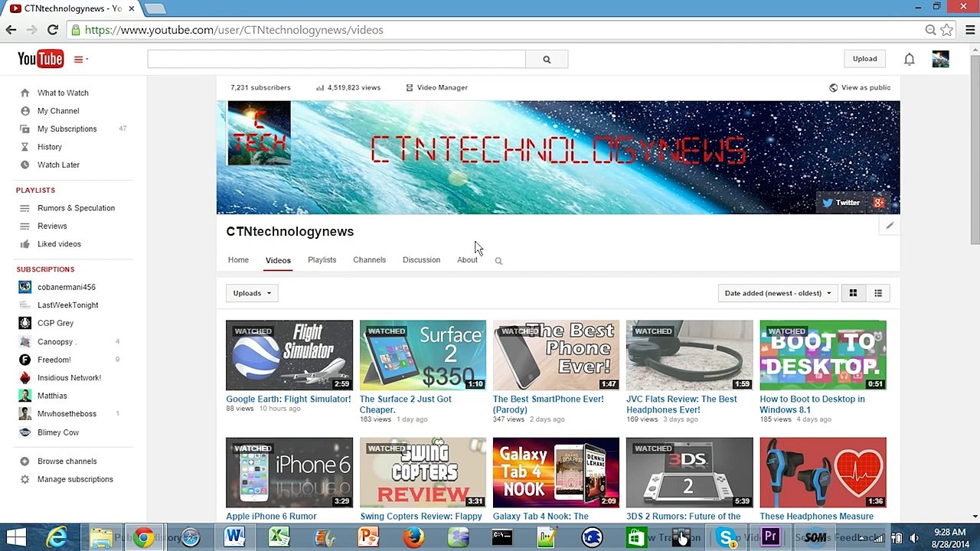Focus the YouTube search box
This screenshot has height=551, width=980.
[337, 59]
